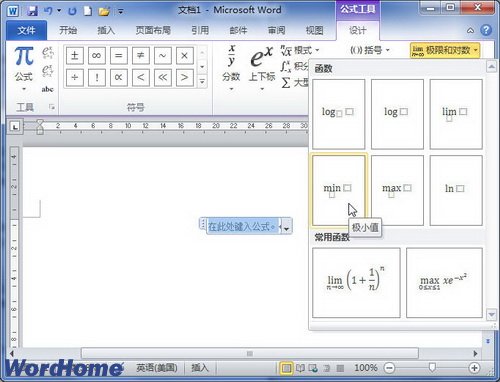This screenshot has height=382, width=500.
Task: Insert the tilde symbol
Action: tap(163, 55)
